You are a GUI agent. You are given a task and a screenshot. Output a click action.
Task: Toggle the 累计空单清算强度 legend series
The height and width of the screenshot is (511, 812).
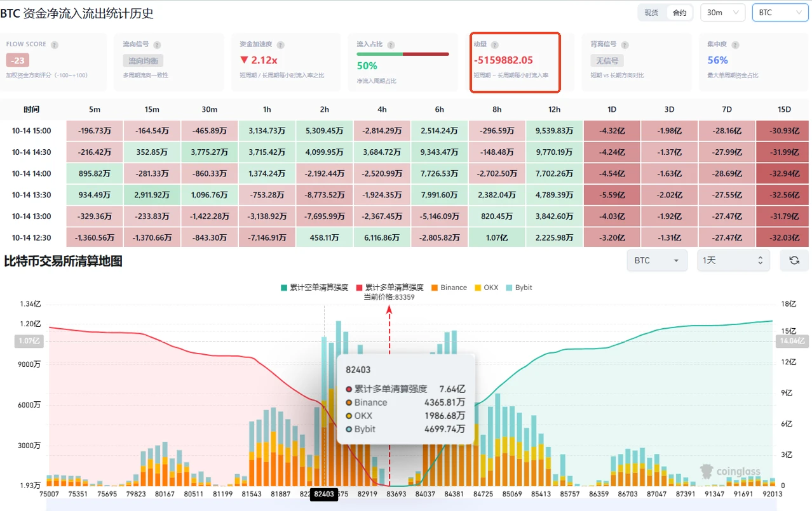coord(315,288)
